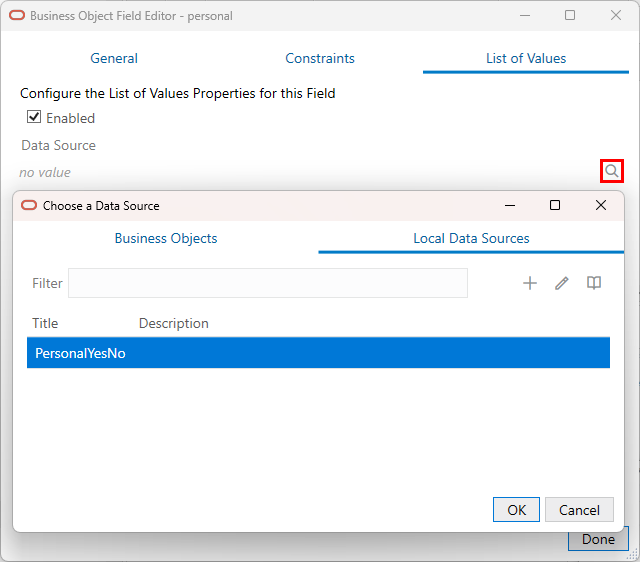Switch to the General tab
This screenshot has width=640, height=562.
tap(114, 58)
